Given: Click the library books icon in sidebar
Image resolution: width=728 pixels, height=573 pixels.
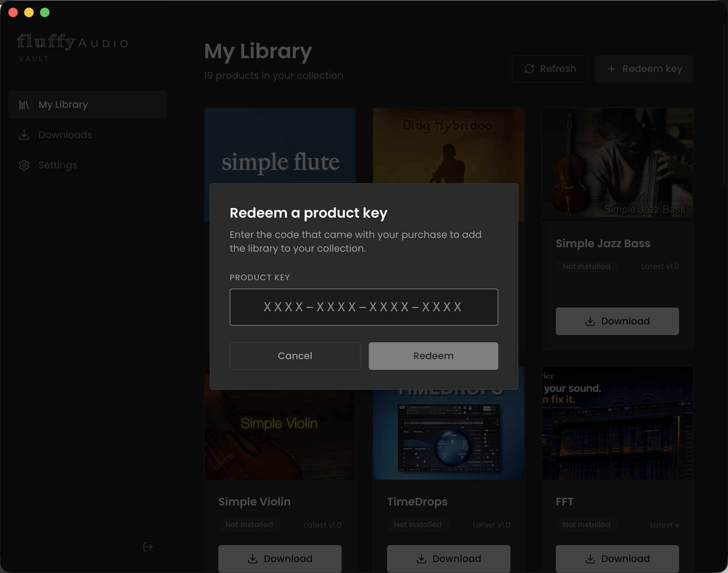Looking at the screenshot, I should point(24,105).
